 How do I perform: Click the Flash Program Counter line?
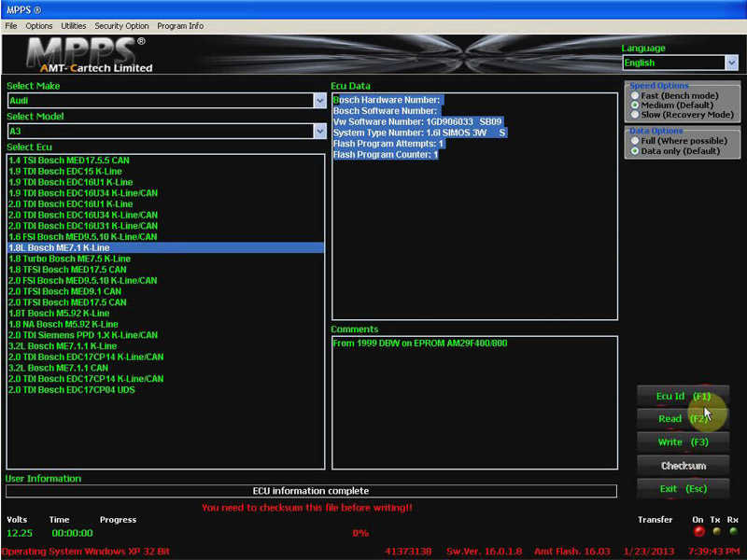386,155
